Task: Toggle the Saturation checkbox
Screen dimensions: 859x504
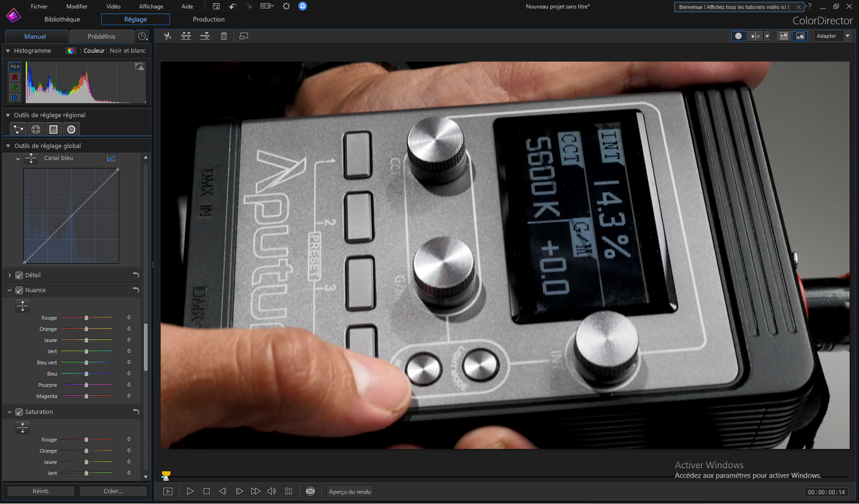Action: pyautogui.click(x=19, y=412)
